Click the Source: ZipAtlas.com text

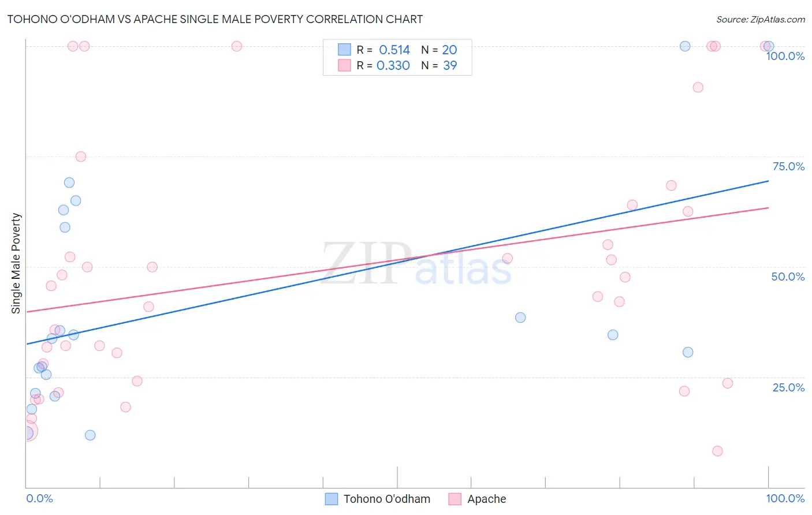click(x=761, y=19)
